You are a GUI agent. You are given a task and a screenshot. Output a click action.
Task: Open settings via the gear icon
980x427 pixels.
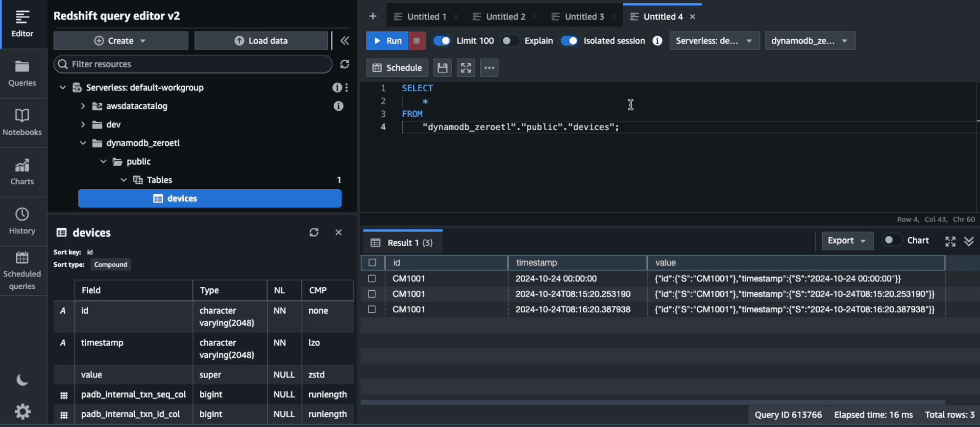pyautogui.click(x=23, y=411)
